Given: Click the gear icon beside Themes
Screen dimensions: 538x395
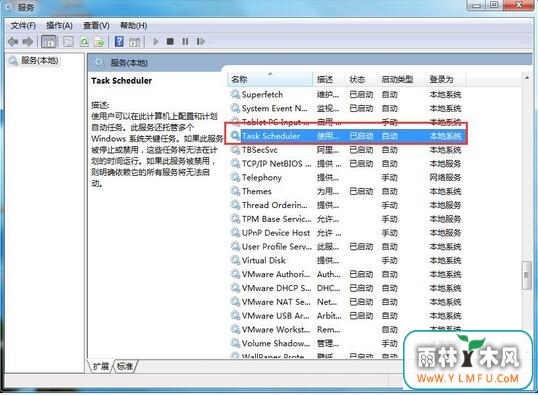Looking at the screenshot, I should 235,191.
